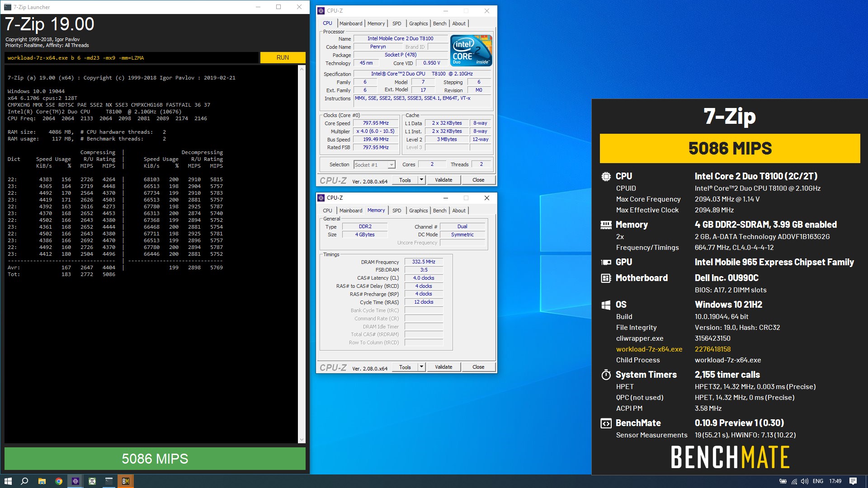Open Tools dropdown arrow in CPU-Z Processor window
868x488 pixels.
tap(422, 180)
